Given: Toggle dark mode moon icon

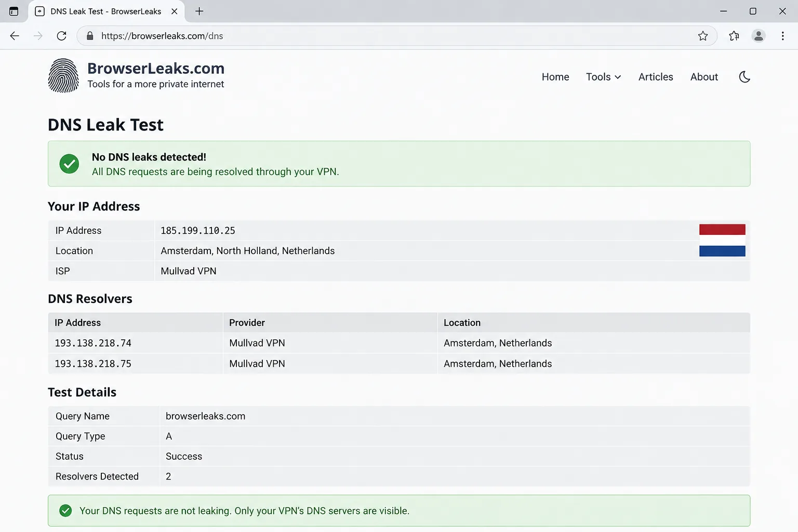Looking at the screenshot, I should pos(744,77).
